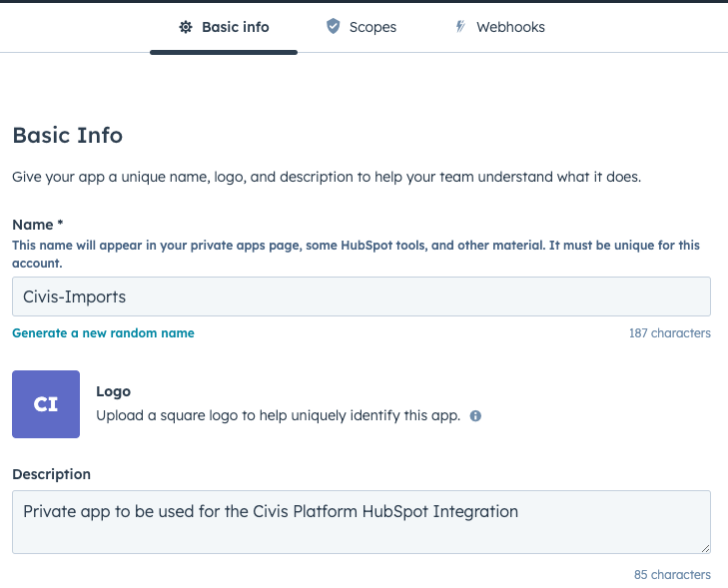Click the 187 characters counter
Image resolution: width=728 pixels, height=588 pixels.
[x=670, y=333]
